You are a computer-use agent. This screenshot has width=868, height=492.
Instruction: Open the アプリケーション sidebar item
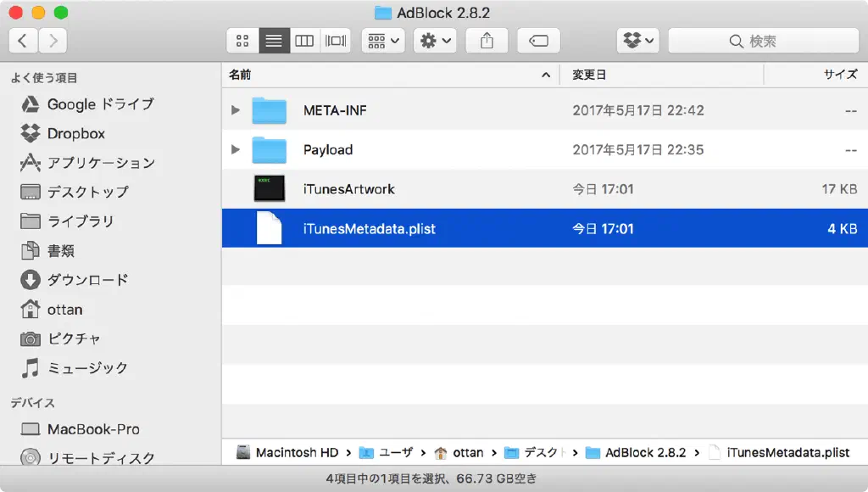coord(100,163)
